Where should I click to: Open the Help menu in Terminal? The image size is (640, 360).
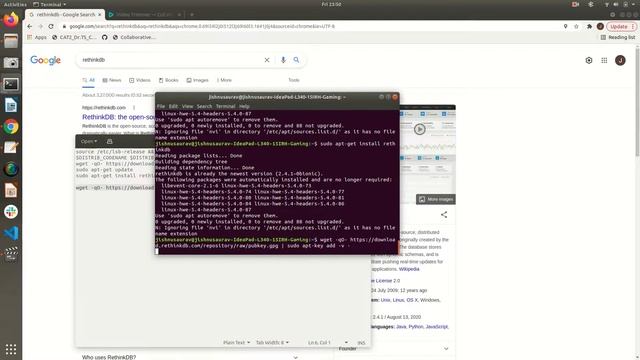coord(244,106)
